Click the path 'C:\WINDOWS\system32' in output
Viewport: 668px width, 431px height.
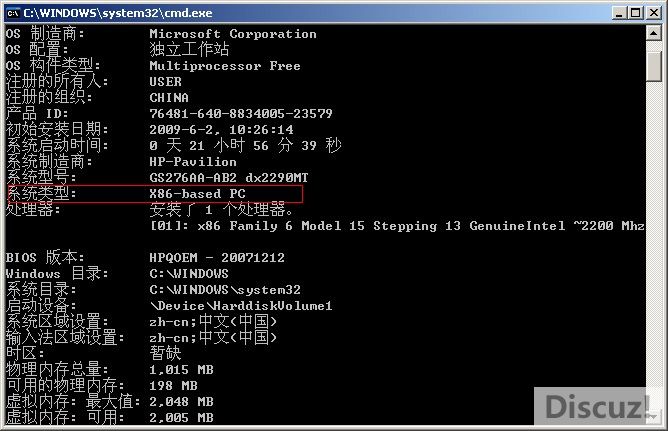pyautogui.click(x=225, y=290)
